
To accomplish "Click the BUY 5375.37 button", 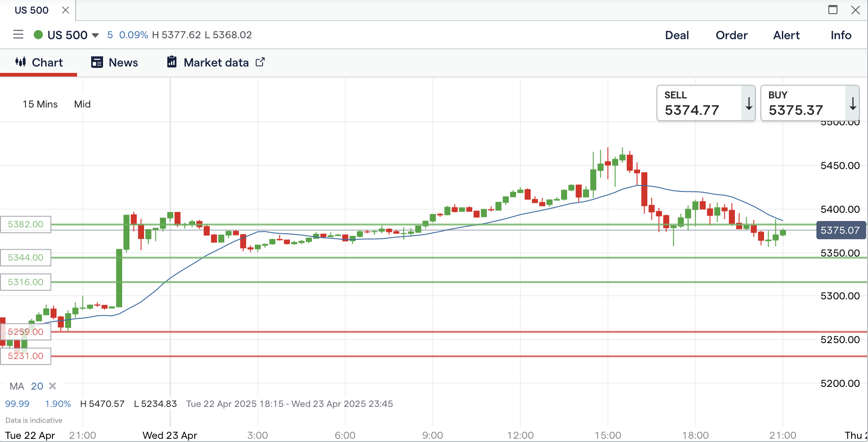I will click(803, 103).
